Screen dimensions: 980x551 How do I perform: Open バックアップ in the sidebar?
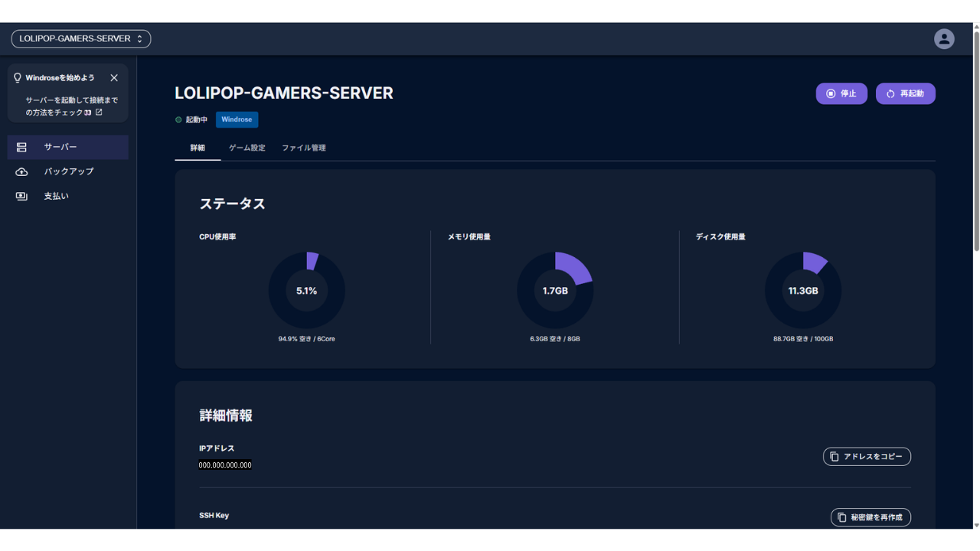[68, 171]
